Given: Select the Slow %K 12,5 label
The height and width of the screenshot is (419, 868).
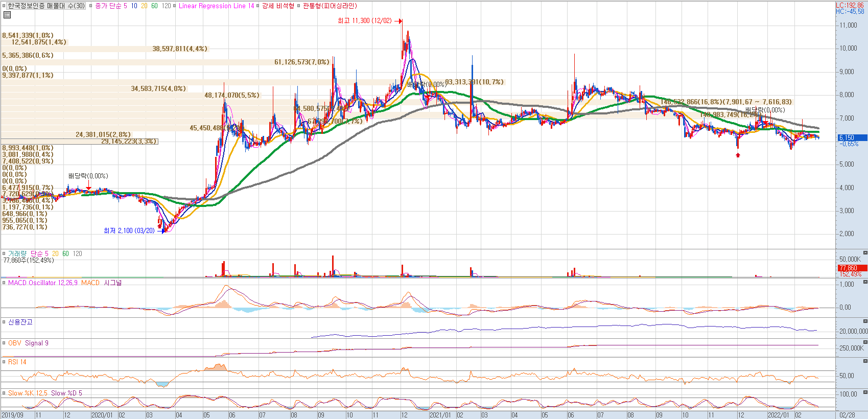Looking at the screenshot, I should [x=28, y=393].
